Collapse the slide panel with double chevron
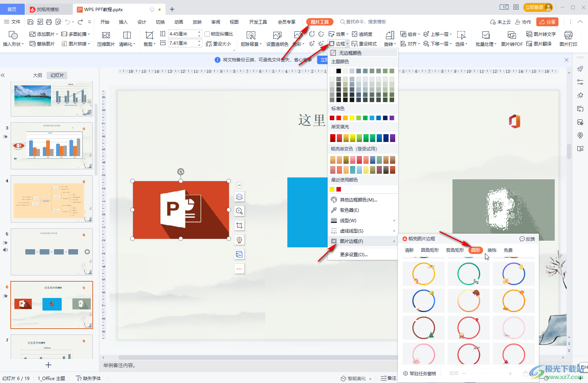The image size is (588, 383). click(x=3, y=75)
